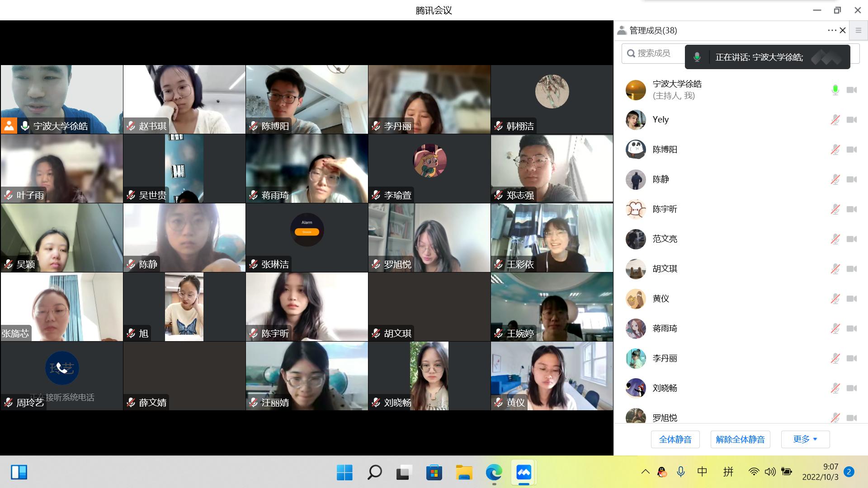
Task: Open Tencent Meeting icon in taskbar
Action: (524, 473)
